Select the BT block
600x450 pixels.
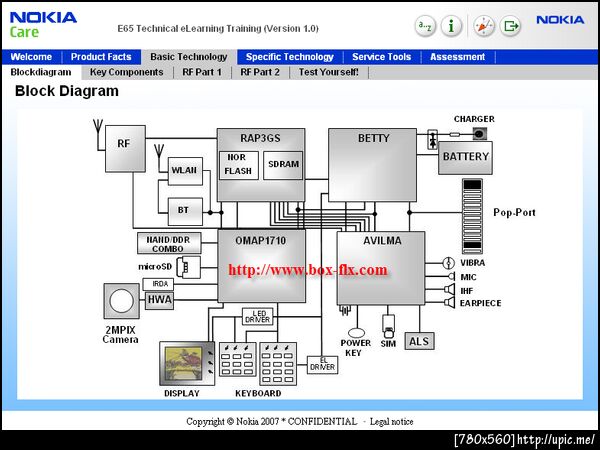(185, 211)
